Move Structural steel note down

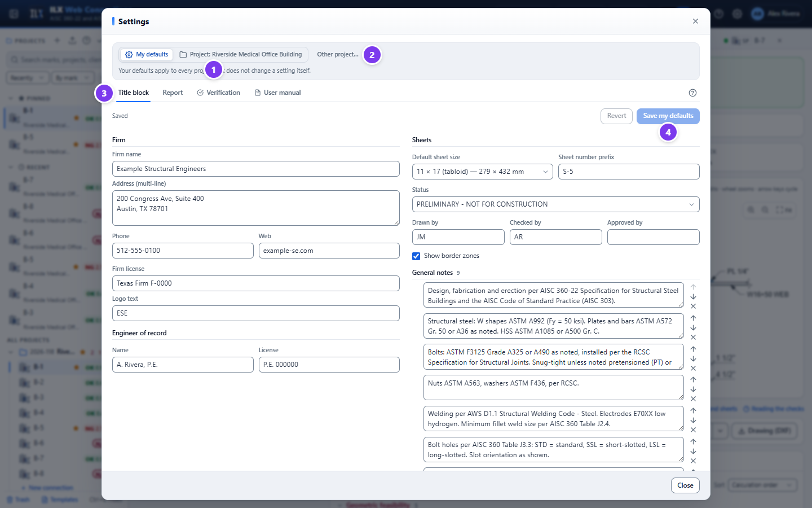click(693, 327)
